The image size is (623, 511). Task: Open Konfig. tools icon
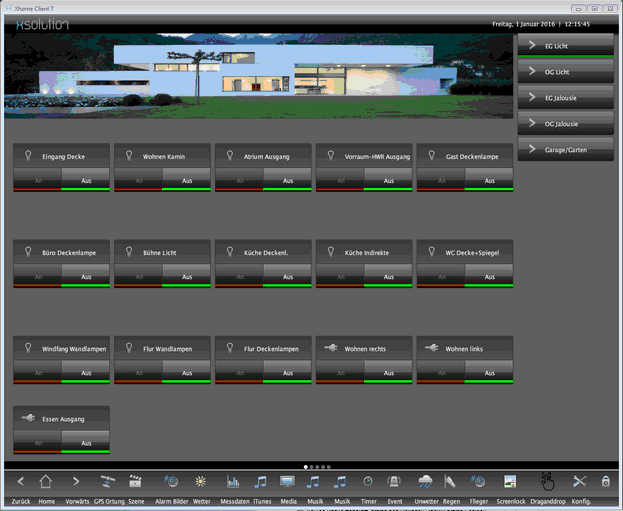point(579,482)
